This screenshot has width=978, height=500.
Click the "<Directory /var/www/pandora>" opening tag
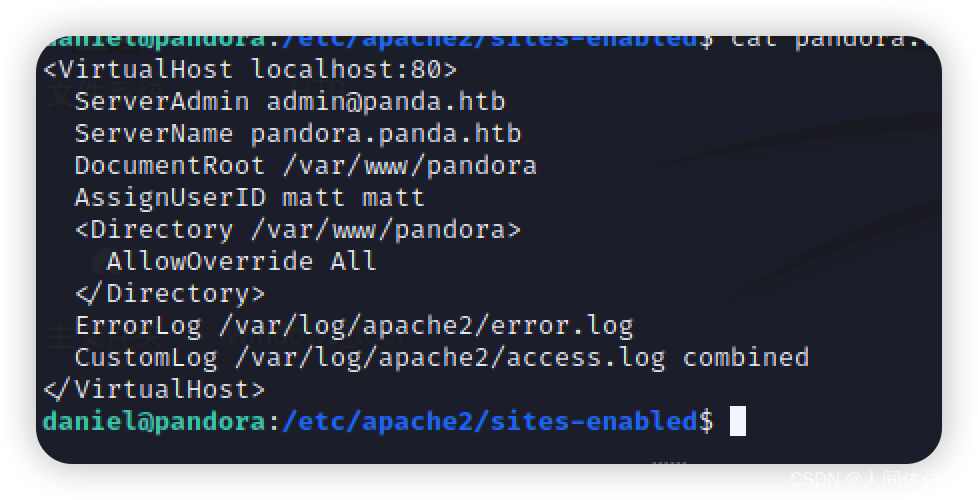(298, 229)
